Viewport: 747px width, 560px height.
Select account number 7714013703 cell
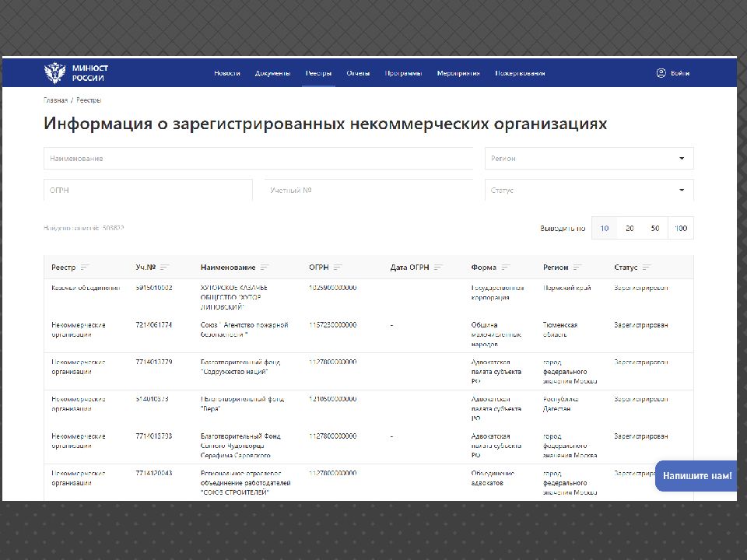[x=154, y=436]
